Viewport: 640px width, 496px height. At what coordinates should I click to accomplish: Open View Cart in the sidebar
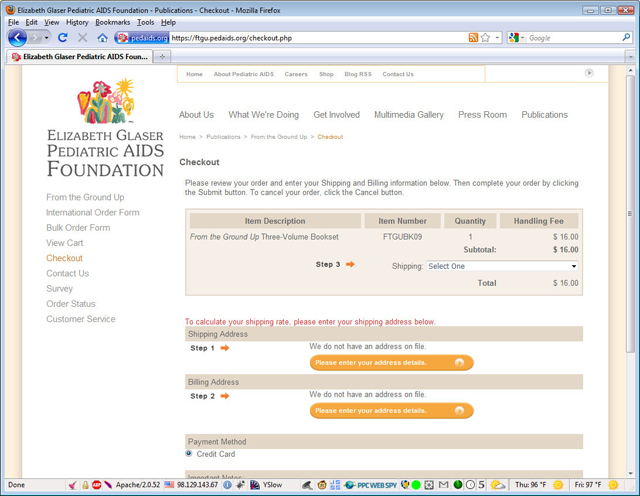tap(64, 243)
